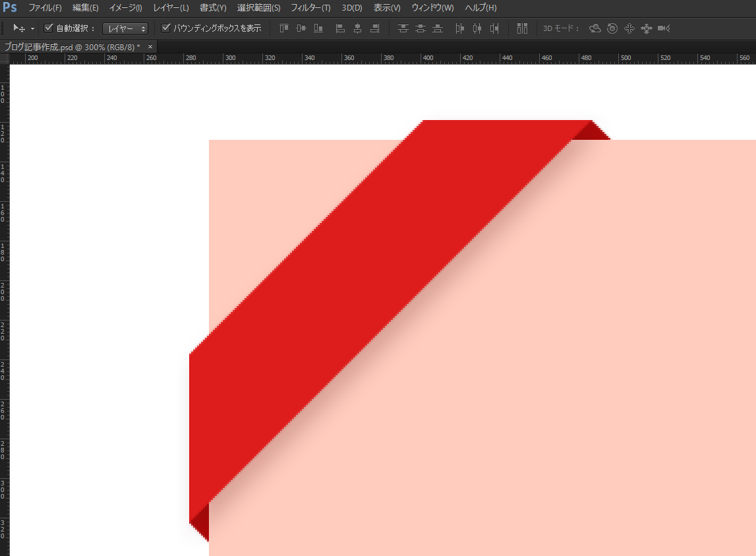Select the 3D rotate object icon

coord(595,28)
